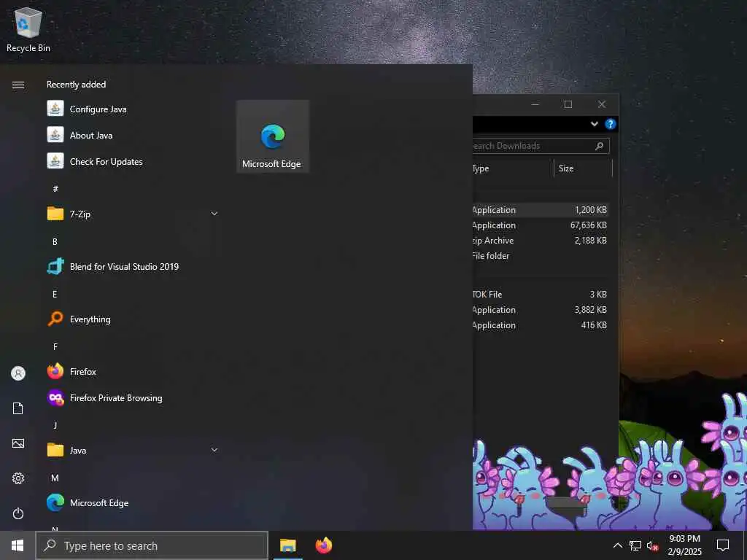
Task: Maximize the Explorer window
Action: 568,104
